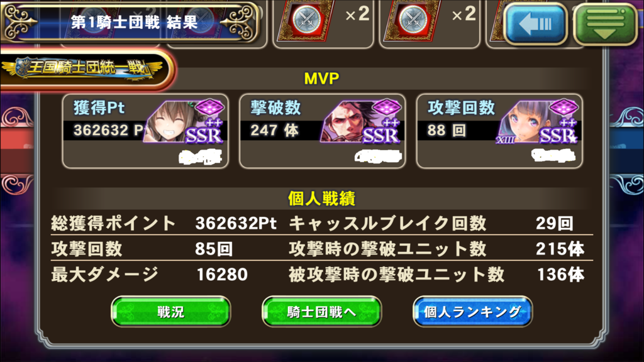Select the キャッスルブレイク回数 stat entry
644x362 pixels.
click(x=431, y=223)
